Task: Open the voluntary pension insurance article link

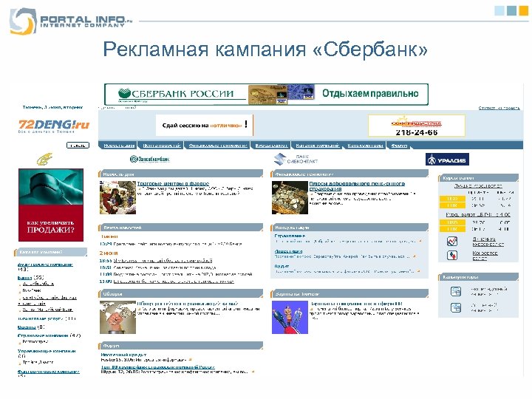Action: (357, 186)
